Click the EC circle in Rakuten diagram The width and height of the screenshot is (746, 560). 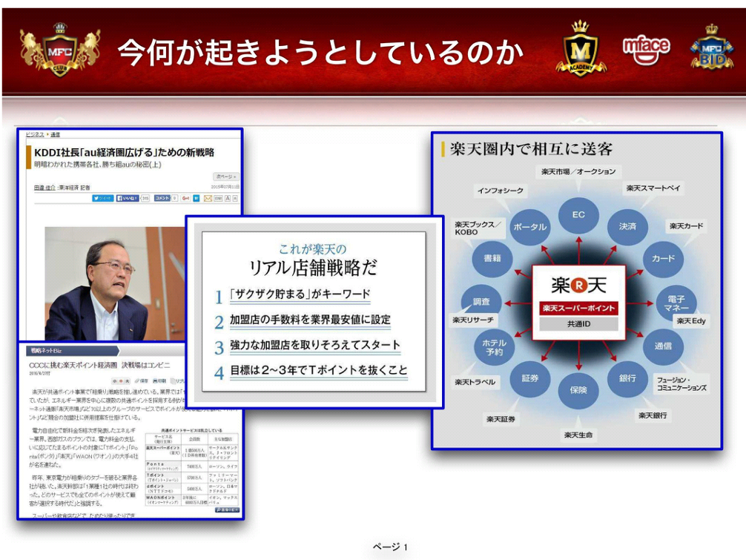[578, 215]
